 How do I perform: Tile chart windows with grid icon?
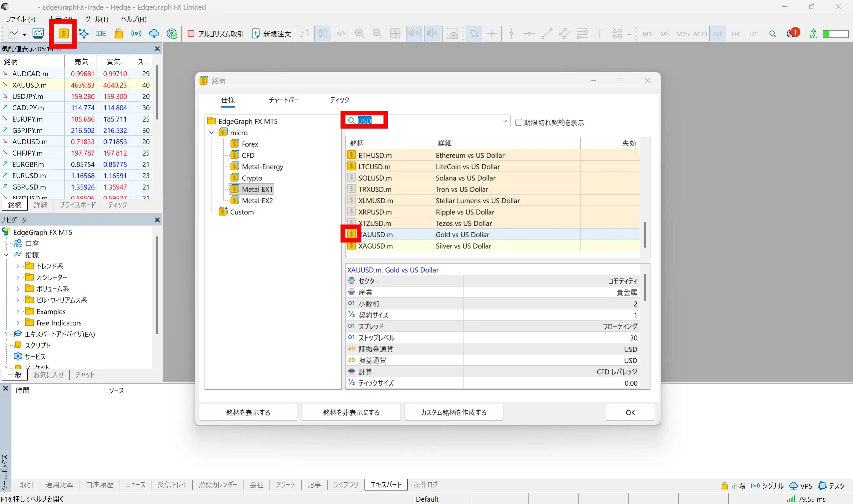point(395,34)
